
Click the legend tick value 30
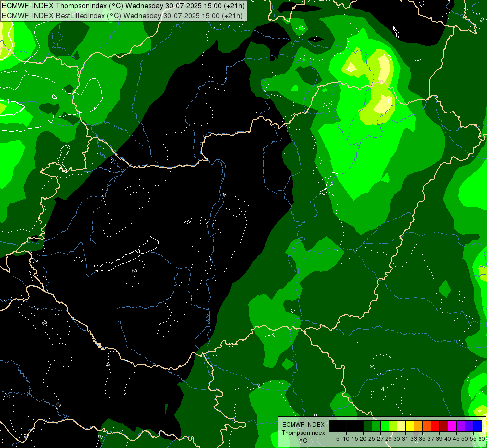396,439
